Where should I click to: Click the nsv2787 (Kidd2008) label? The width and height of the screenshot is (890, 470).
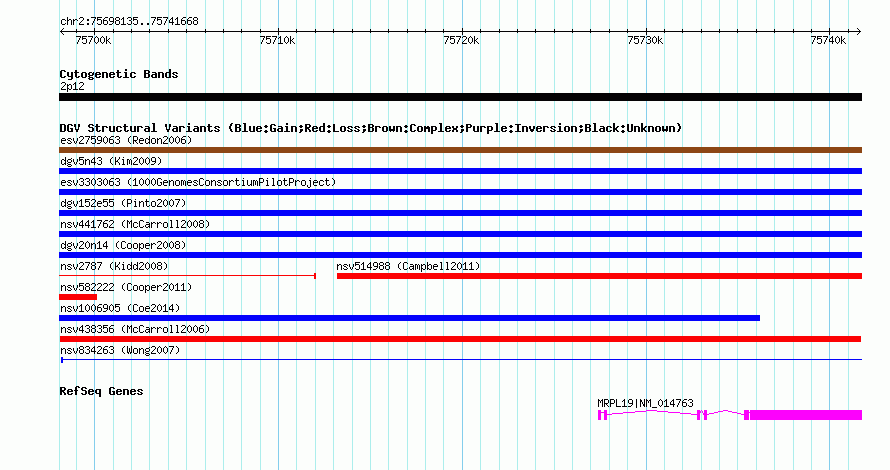pyautogui.click(x=114, y=266)
